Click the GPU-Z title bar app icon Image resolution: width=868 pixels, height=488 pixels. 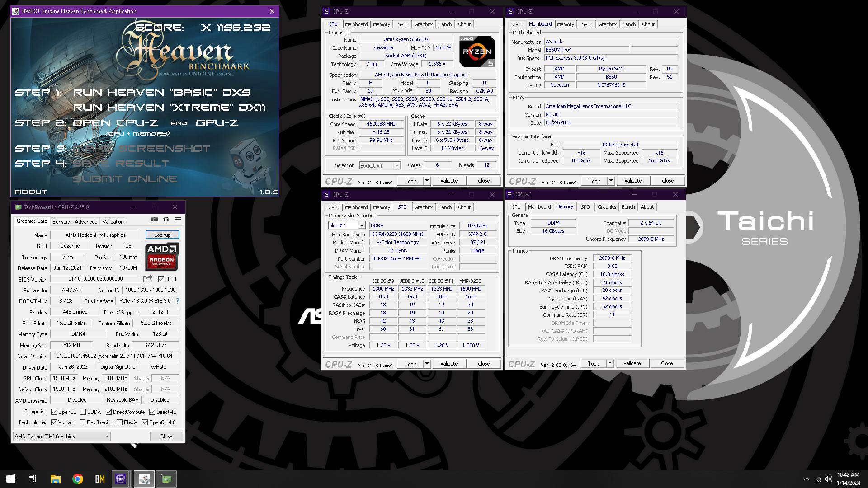coord(18,207)
